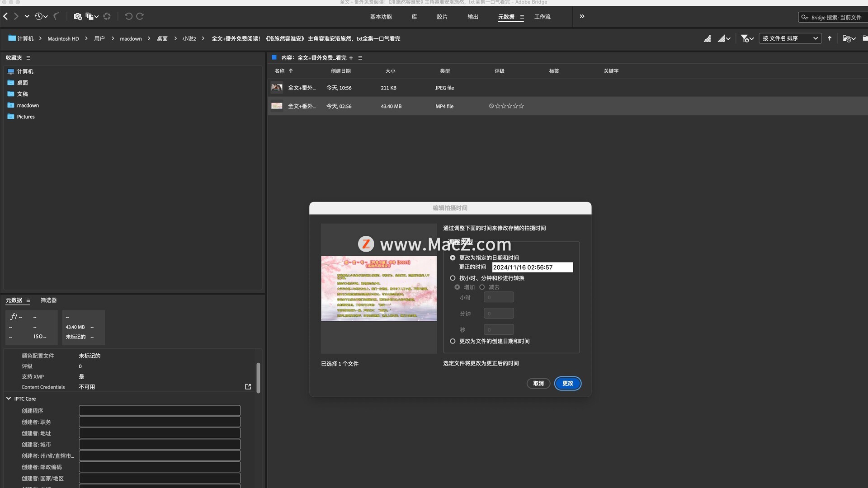This screenshot has width=868, height=488.
Task: Open thumbnail quality options dropdown
Action: coord(724,38)
